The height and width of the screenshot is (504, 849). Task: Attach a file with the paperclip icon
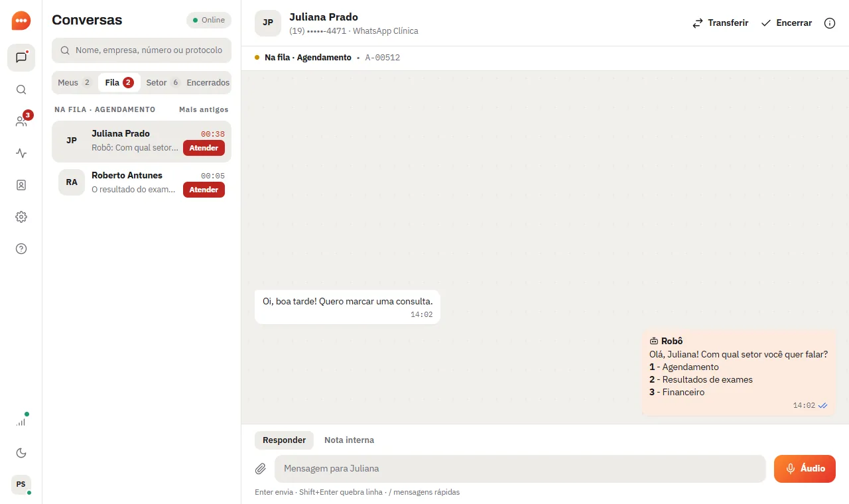click(261, 469)
